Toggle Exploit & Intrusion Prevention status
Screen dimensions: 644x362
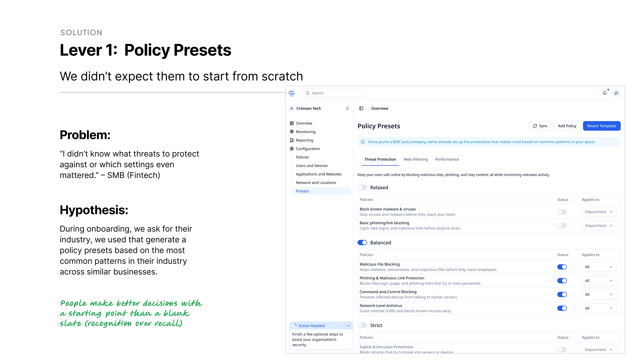pos(562,350)
